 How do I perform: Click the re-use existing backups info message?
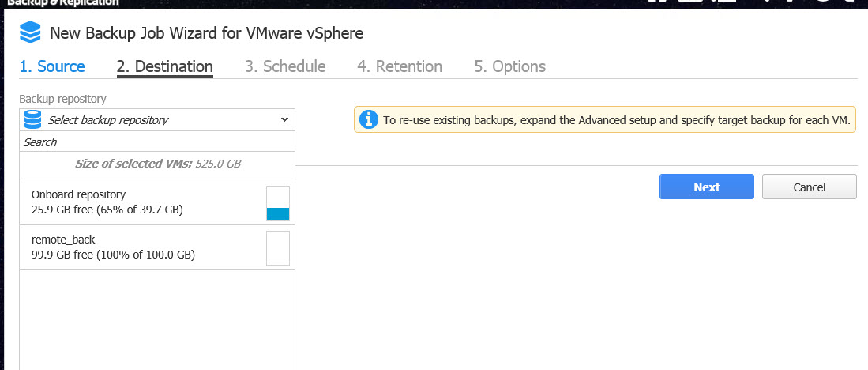coord(616,120)
